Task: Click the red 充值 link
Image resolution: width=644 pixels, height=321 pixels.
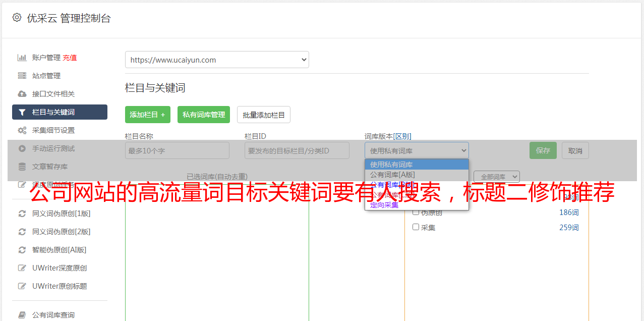Action: pyautogui.click(x=70, y=58)
